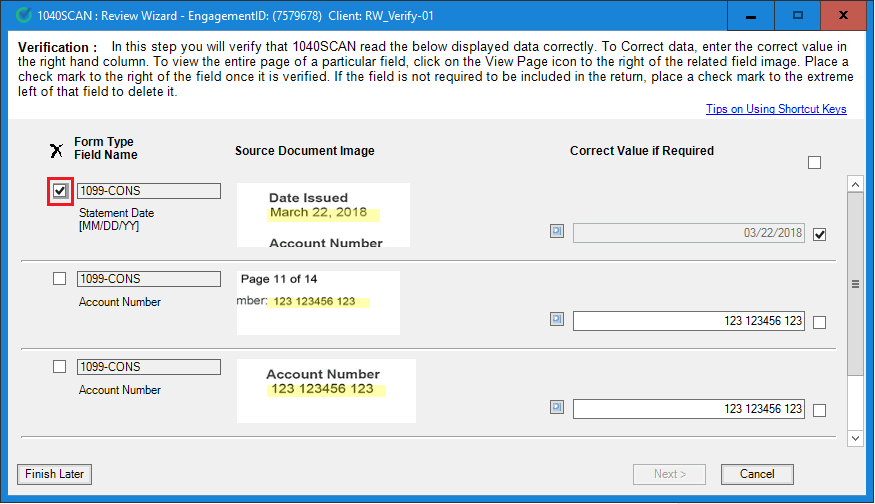Screen dimensions: 875x504
Task: Click first Account Number correct value field
Action: point(689,321)
